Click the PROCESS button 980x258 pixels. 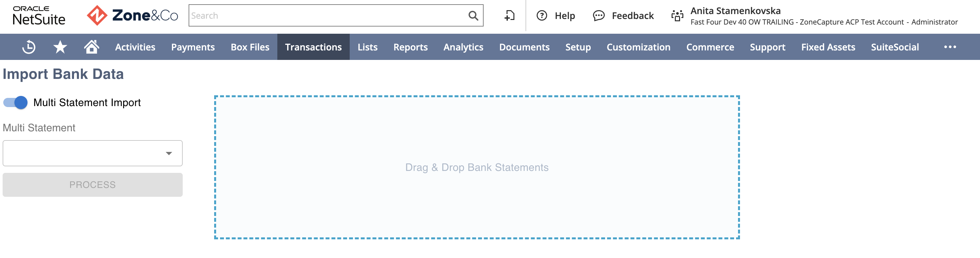click(x=92, y=185)
